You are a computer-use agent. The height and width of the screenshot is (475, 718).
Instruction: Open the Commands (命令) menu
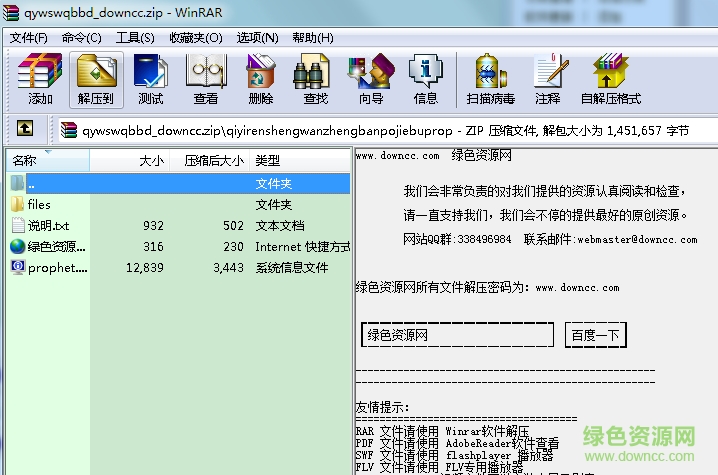click(x=82, y=38)
